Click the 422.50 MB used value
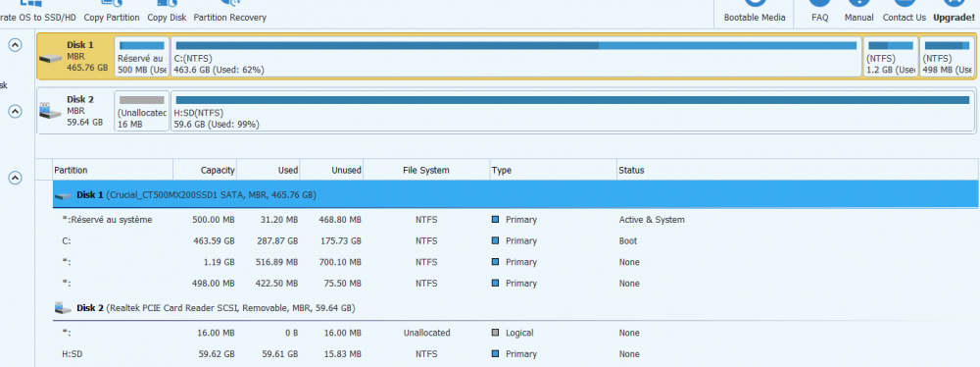The width and height of the screenshot is (980, 367). 276,283
